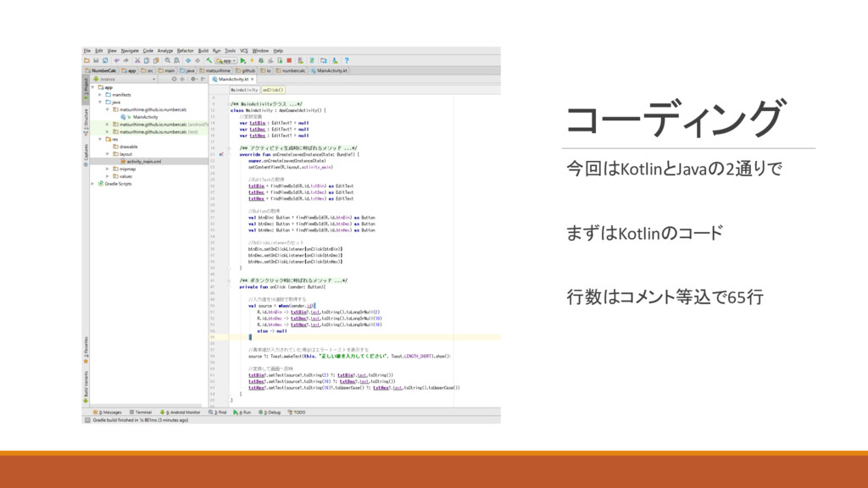Open the Build menu
Image resolution: width=868 pixels, height=488 pixels.
[203, 50]
